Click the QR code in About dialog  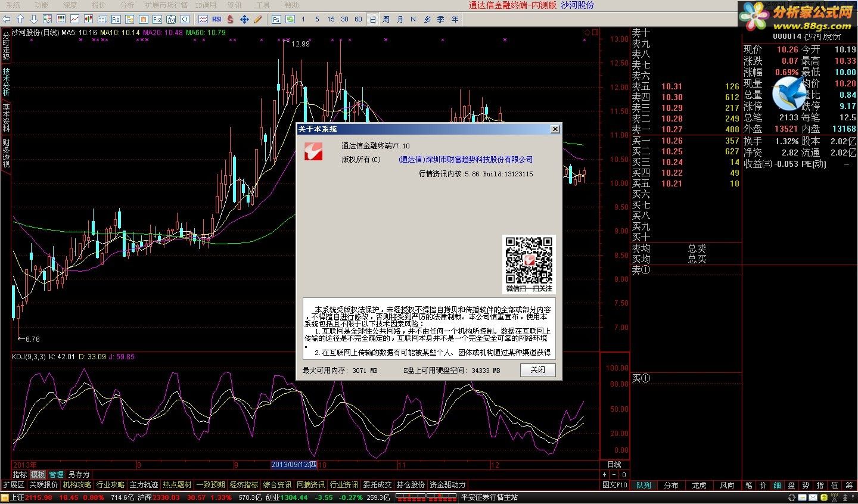click(529, 260)
